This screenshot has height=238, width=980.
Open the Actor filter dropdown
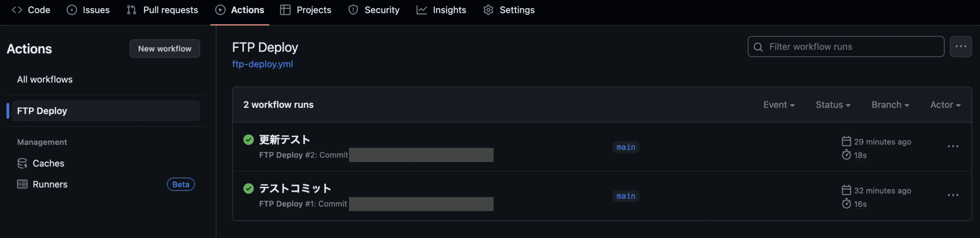tap(946, 105)
